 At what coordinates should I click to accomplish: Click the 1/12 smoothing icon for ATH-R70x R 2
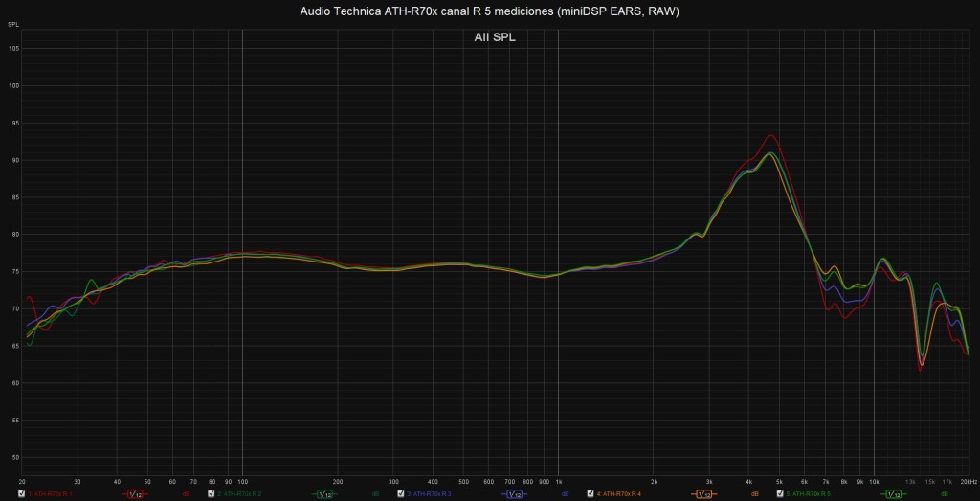coord(324,494)
